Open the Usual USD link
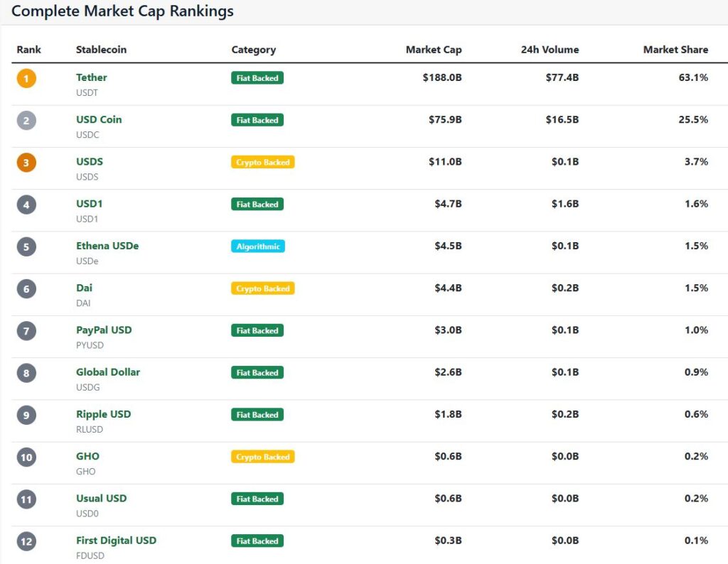The image size is (728, 564). pyautogui.click(x=101, y=498)
